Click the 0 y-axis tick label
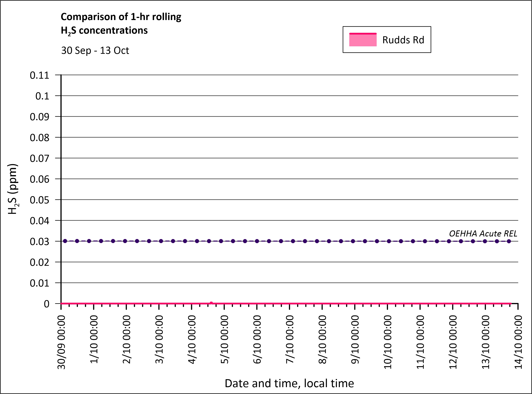The image size is (532, 394). pos(46,304)
